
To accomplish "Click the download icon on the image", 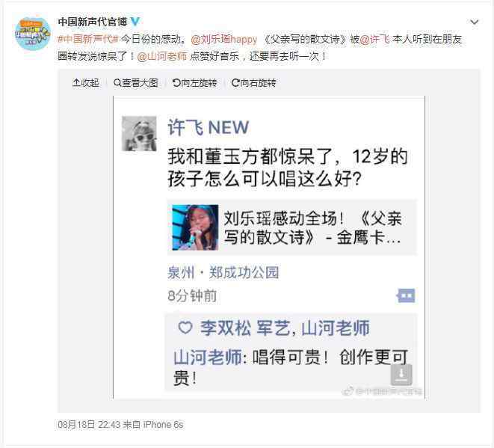I will click(x=401, y=375).
